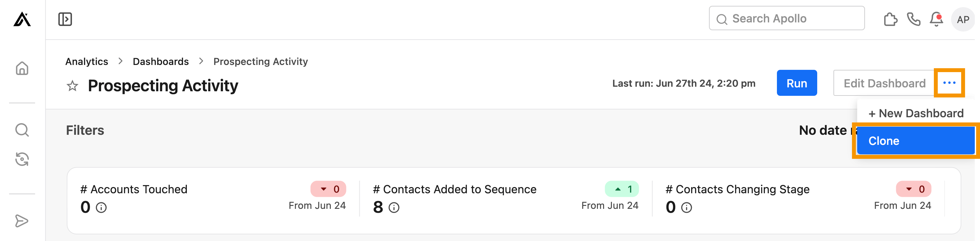The width and height of the screenshot is (980, 241).
Task: Click the Apollo logo icon
Action: [x=22, y=19]
